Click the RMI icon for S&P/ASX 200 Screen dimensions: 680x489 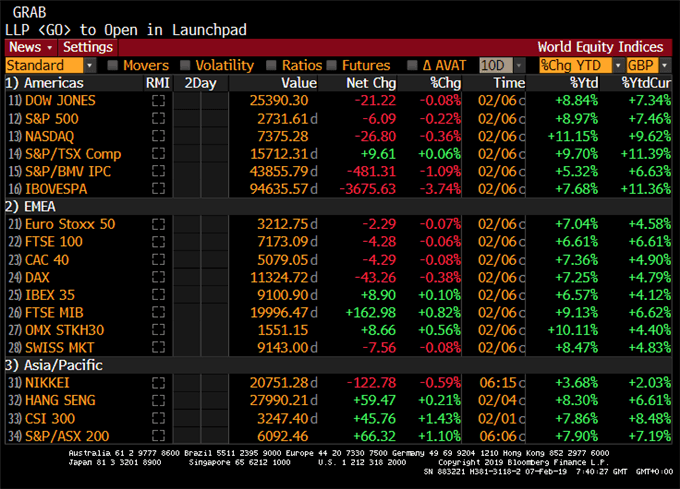pyautogui.click(x=158, y=436)
